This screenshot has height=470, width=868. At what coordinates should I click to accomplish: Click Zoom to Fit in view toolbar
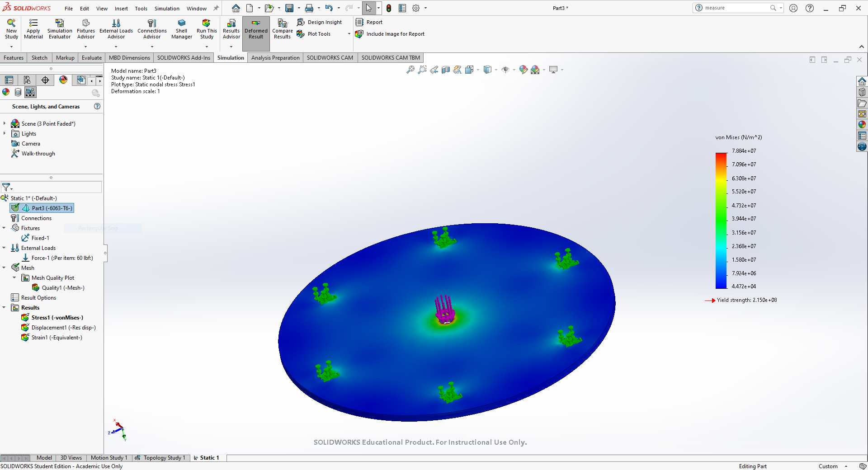[x=410, y=70]
